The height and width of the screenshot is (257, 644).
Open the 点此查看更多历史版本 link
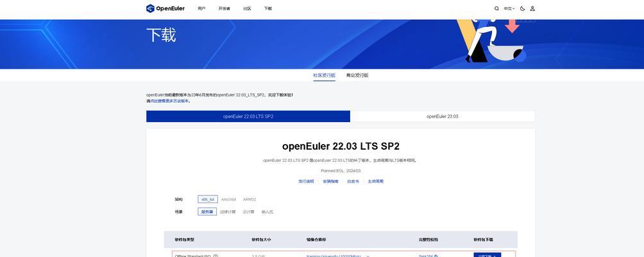pos(169,101)
